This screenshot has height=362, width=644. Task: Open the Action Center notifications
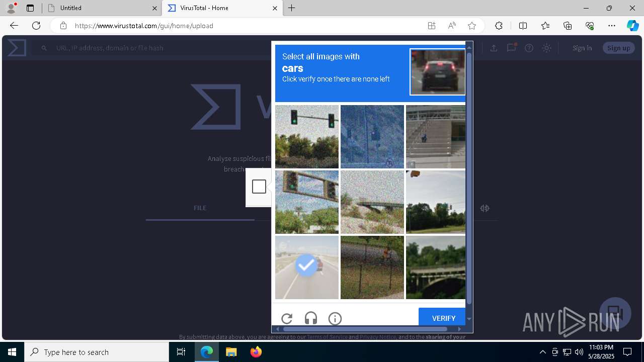click(x=627, y=352)
